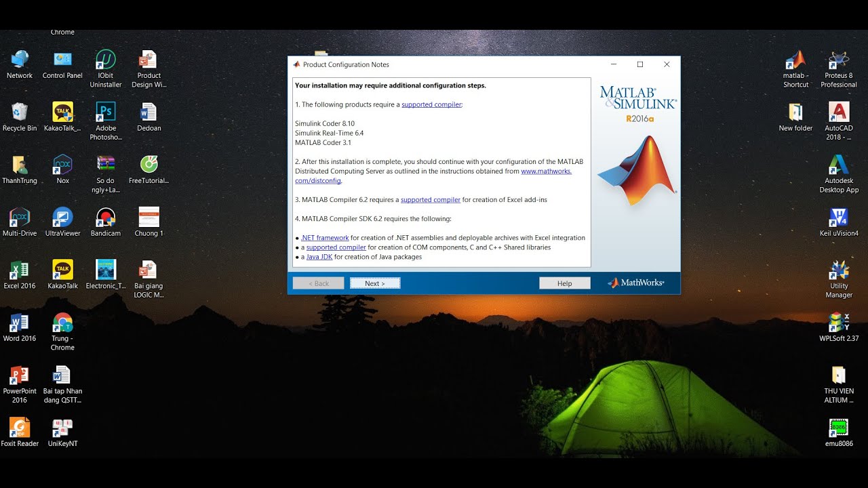Select the UniKeyNT shortcut
The width and height of the screenshot is (868, 488).
62,432
